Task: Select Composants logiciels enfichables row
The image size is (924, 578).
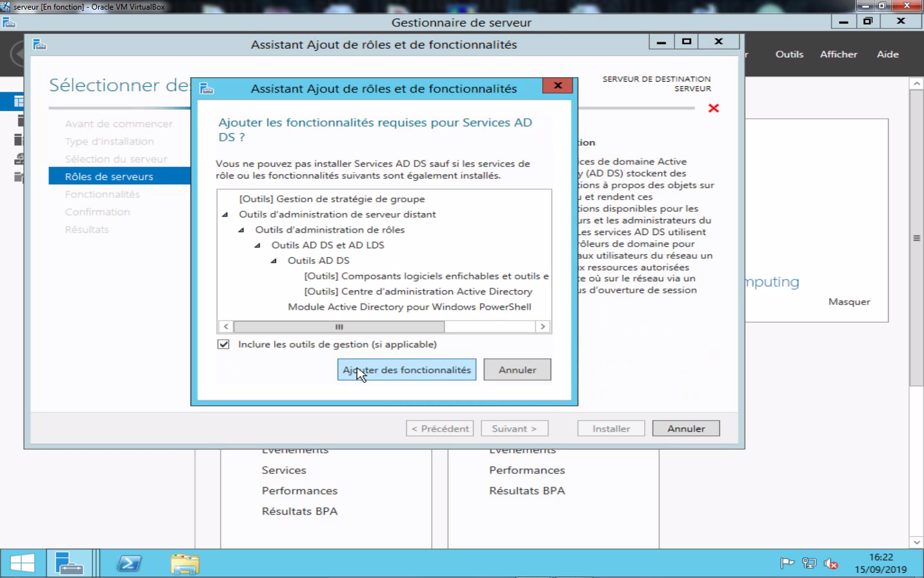Action: tap(427, 276)
